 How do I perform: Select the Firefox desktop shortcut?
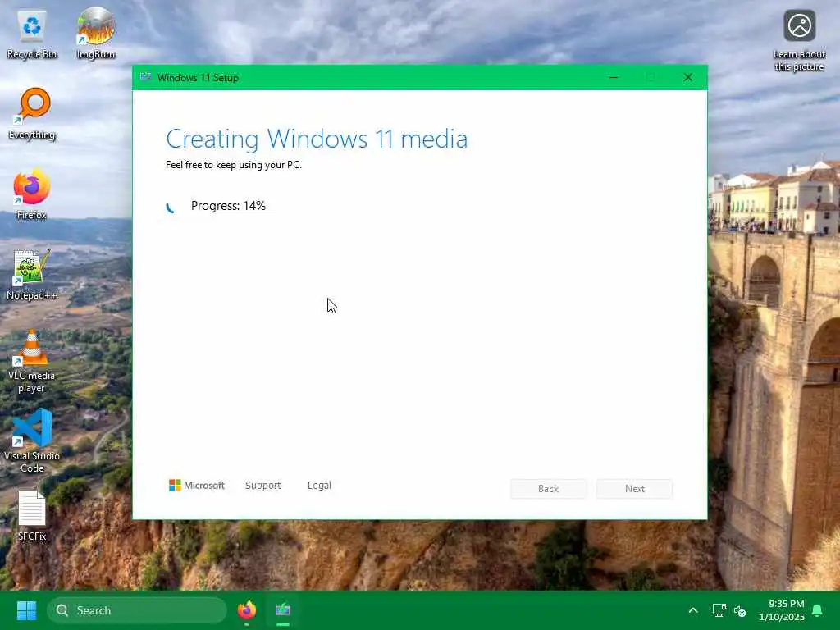pos(32,194)
